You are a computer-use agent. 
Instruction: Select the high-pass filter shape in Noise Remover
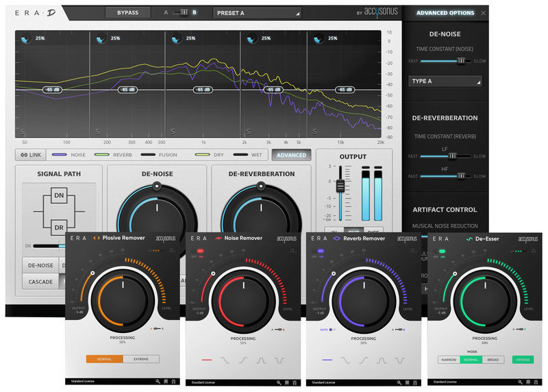[243, 360]
